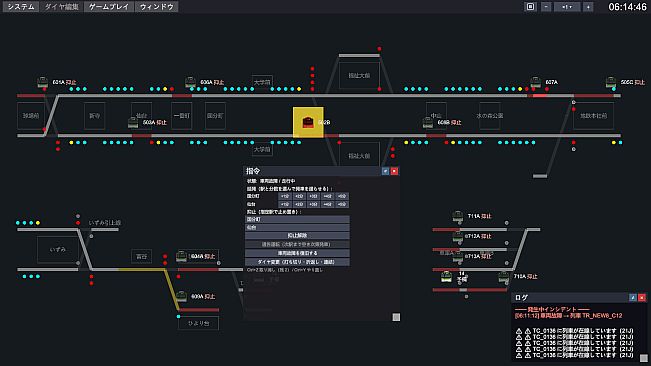Click the resize grip of ログ panel
This screenshot has height=366, width=651.
[644, 358]
